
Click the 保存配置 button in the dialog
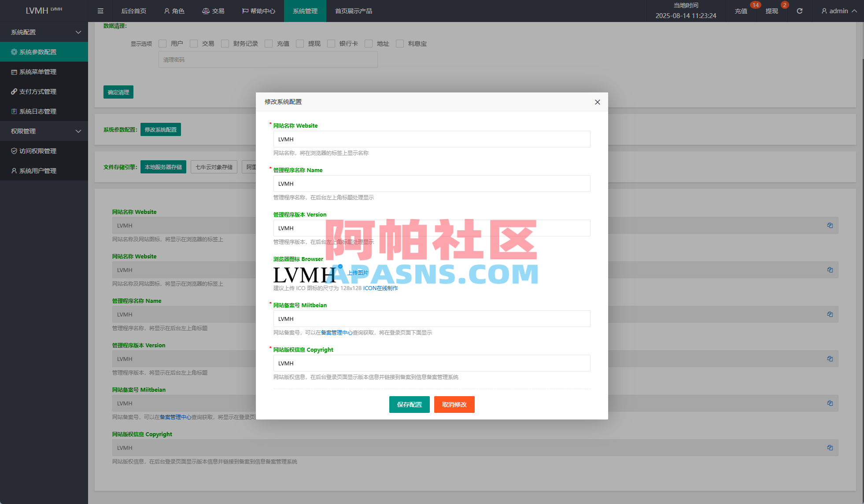coord(409,404)
